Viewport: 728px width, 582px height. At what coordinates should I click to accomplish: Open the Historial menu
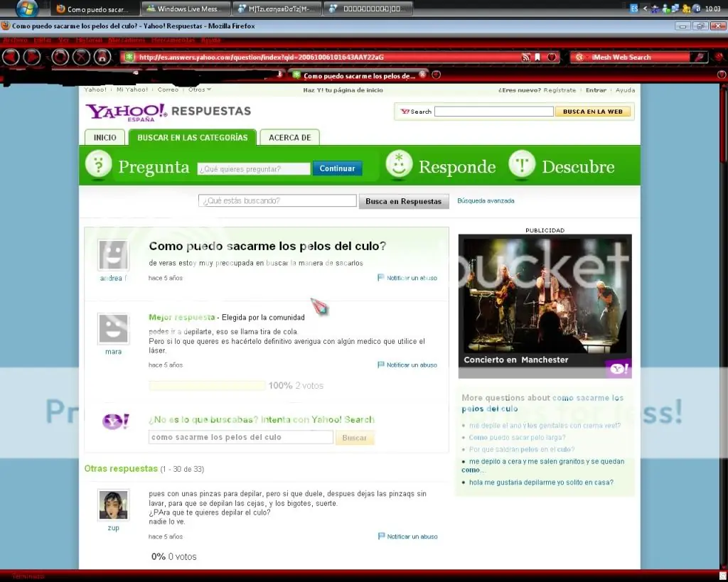(89, 40)
